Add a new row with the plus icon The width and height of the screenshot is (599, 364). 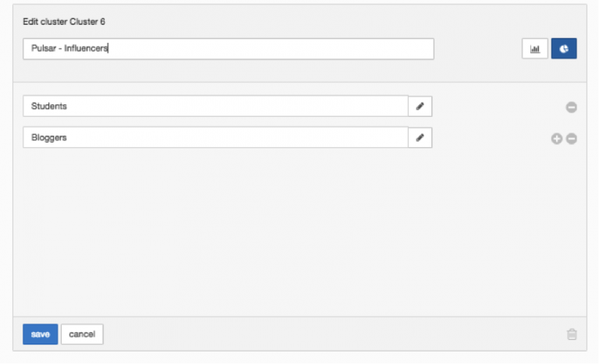556,139
